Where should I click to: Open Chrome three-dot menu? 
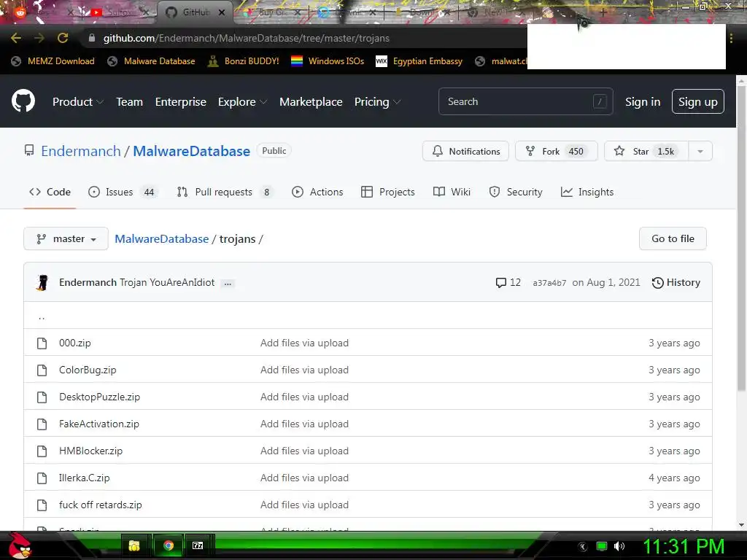pos(731,38)
